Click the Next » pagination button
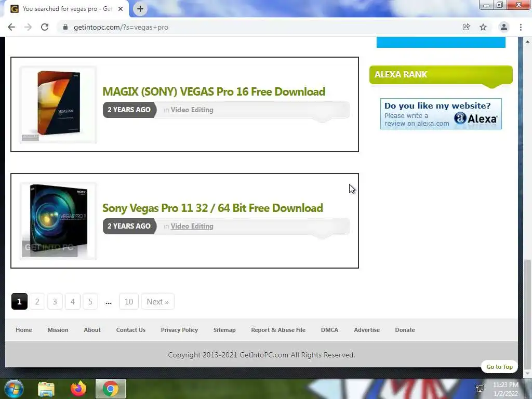Viewport: 532px width, 399px height. click(158, 301)
